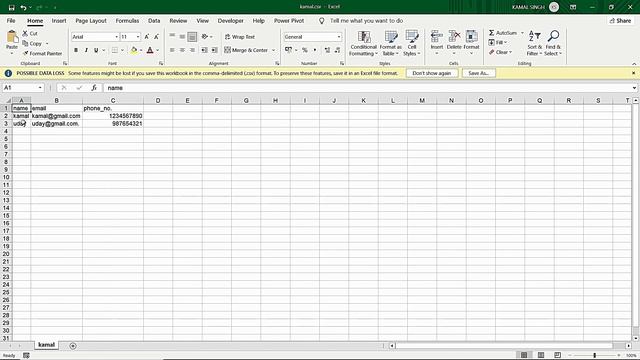Click the Cut scissors command

point(30,33)
